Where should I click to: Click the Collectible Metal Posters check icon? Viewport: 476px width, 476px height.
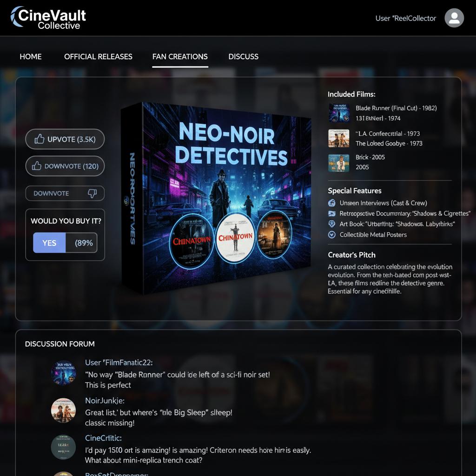332,235
